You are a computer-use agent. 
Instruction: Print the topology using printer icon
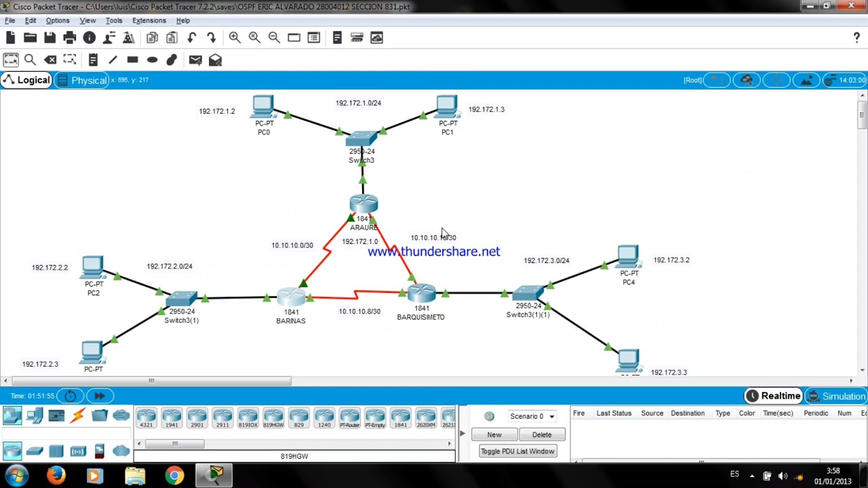pyautogui.click(x=69, y=37)
